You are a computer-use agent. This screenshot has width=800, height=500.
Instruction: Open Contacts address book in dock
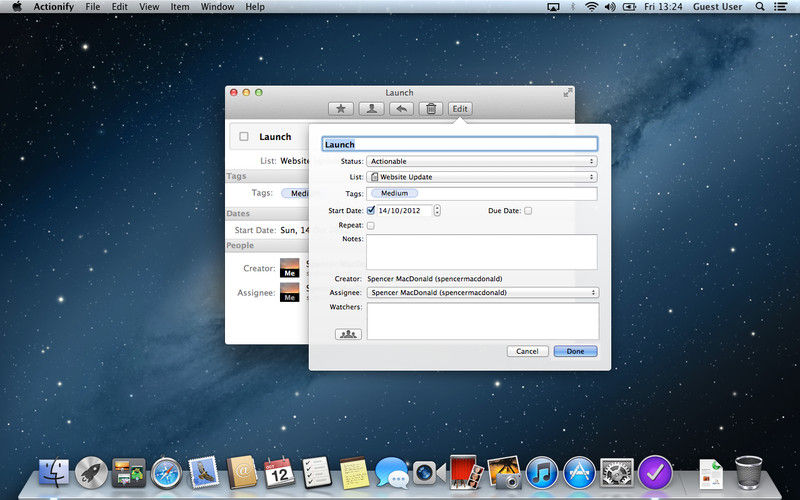click(x=241, y=472)
